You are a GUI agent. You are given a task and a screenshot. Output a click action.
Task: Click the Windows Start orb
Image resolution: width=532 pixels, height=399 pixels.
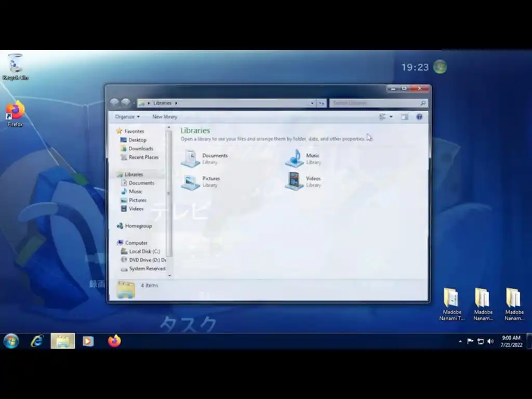[11, 341]
